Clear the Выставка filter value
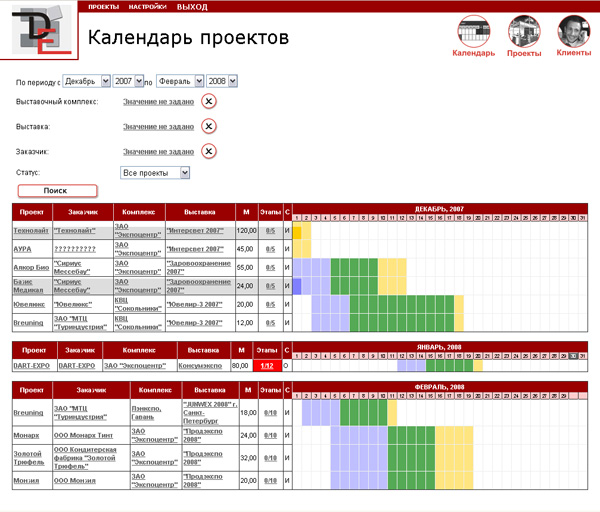 point(209,126)
